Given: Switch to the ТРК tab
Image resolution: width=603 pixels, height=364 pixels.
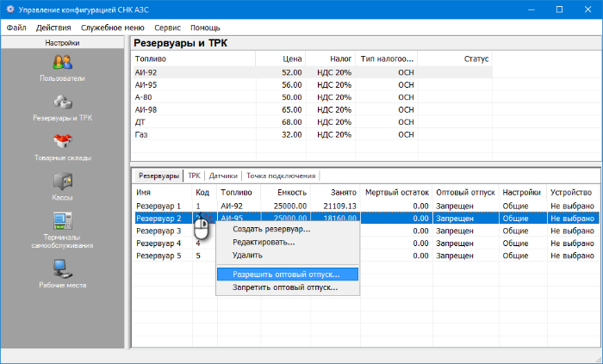Looking at the screenshot, I should (x=194, y=175).
